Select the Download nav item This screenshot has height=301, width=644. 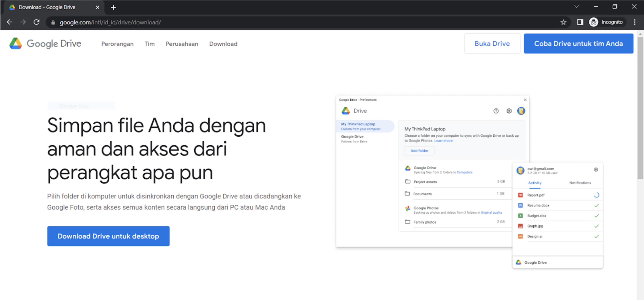click(x=223, y=44)
